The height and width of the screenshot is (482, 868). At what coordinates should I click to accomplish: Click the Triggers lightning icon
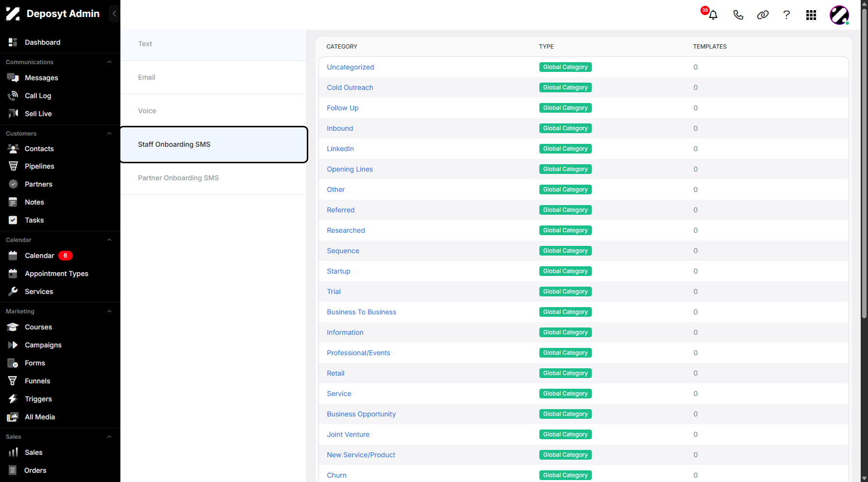pyautogui.click(x=13, y=399)
